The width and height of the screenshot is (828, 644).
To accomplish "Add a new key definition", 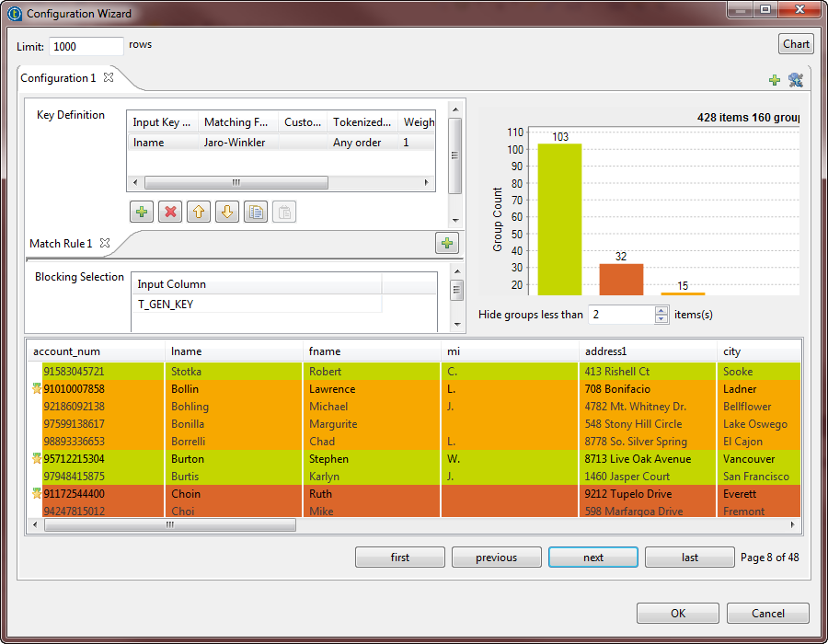I will pyautogui.click(x=141, y=212).
